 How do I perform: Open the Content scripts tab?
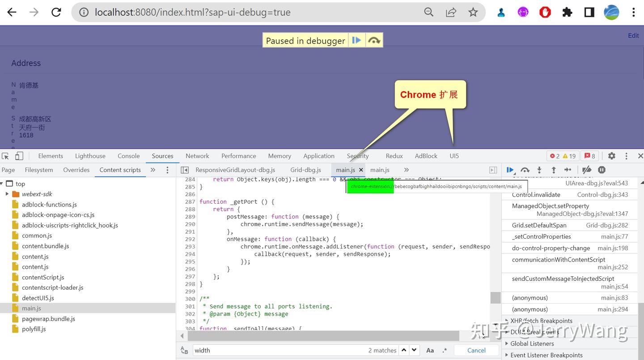pyautogui.click(x=120, y=170)
